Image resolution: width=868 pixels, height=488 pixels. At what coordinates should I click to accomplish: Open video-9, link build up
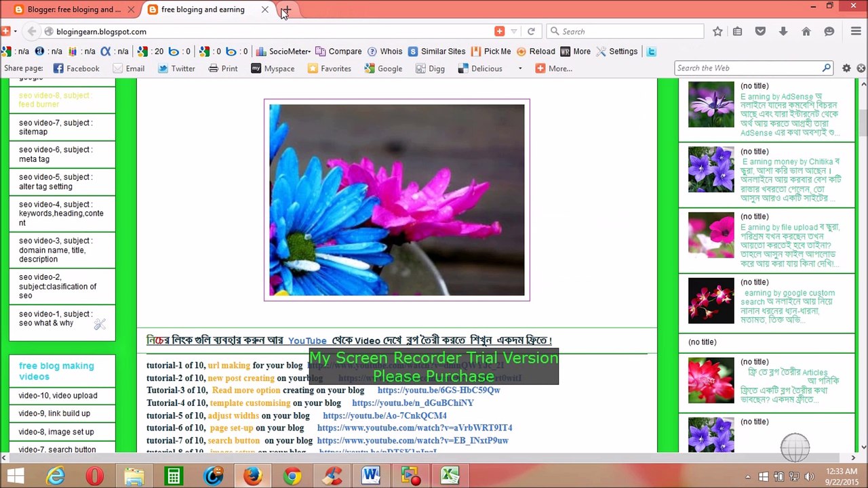pyautogui.click(x=54, y=413)
